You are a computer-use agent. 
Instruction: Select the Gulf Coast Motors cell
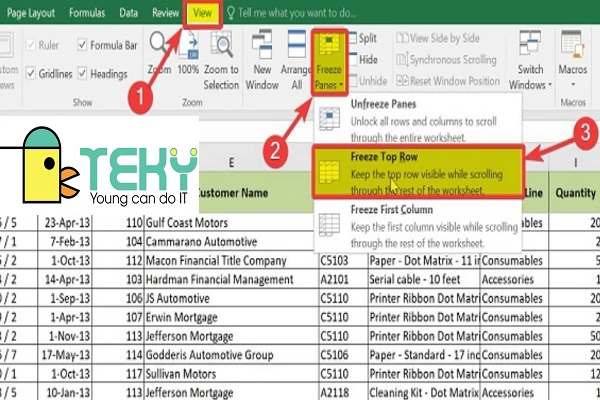tap(231, 222)
